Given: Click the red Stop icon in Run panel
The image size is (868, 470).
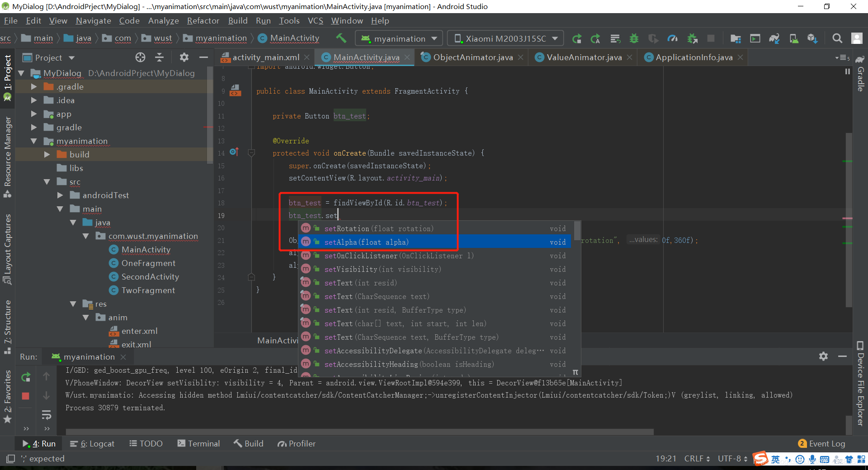Looking at the screenshot, I should 26,396.
